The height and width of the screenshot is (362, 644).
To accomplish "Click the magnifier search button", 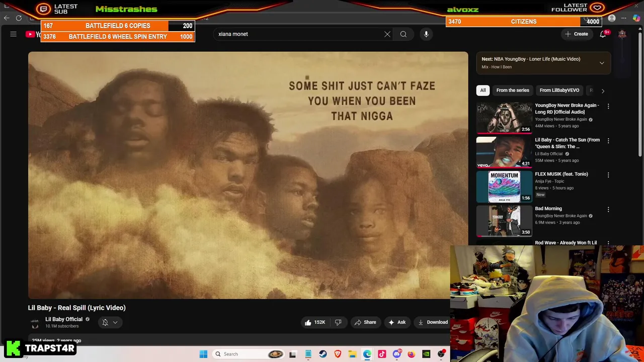I will click(404, 34).
